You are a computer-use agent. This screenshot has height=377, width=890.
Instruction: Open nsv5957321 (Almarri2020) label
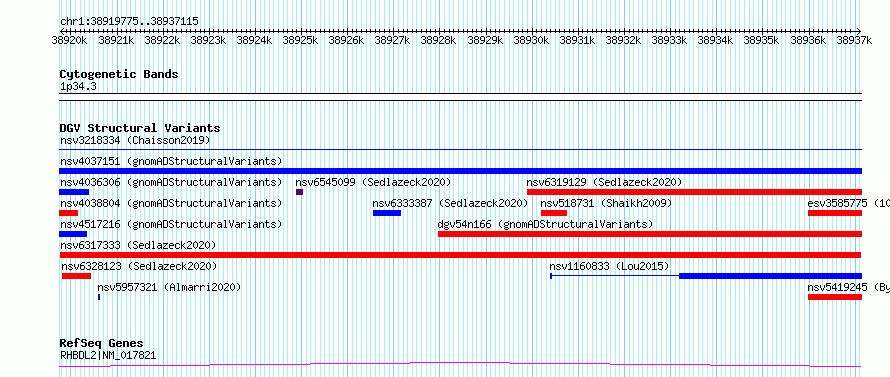point(169,287)
